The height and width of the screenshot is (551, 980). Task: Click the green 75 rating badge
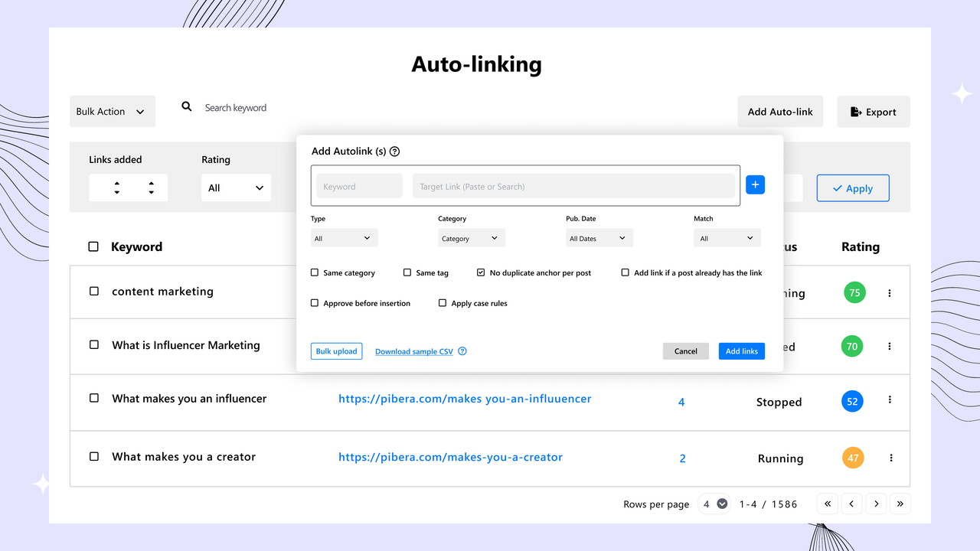pos(854,292)
